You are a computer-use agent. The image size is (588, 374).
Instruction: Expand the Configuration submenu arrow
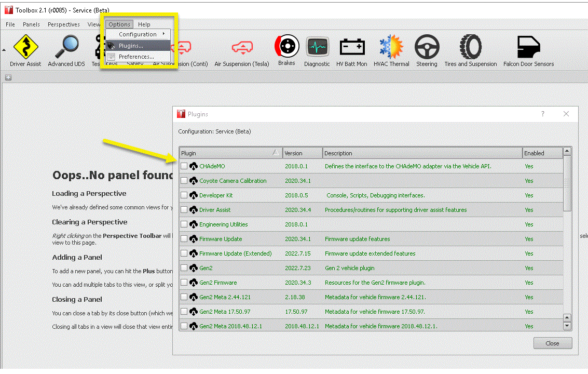pyautogui.click(x=164, y=34)
